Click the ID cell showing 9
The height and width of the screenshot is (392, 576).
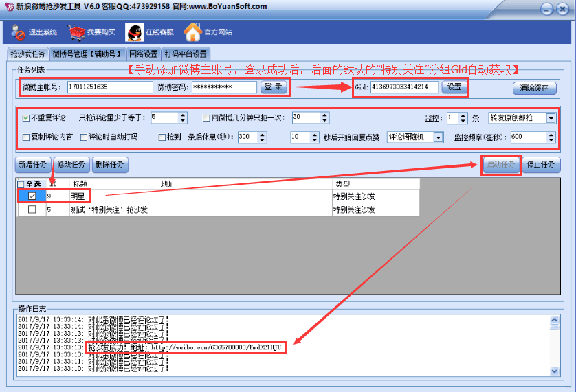58,196
